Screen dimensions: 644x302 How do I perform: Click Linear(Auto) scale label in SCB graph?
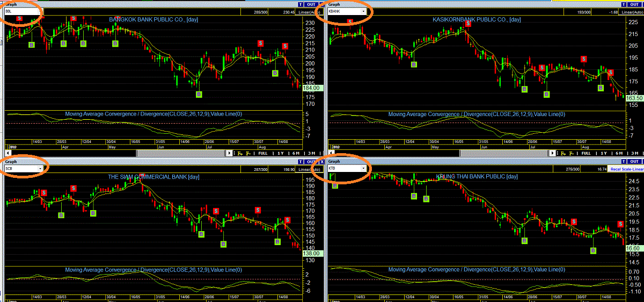click(310, 169)
